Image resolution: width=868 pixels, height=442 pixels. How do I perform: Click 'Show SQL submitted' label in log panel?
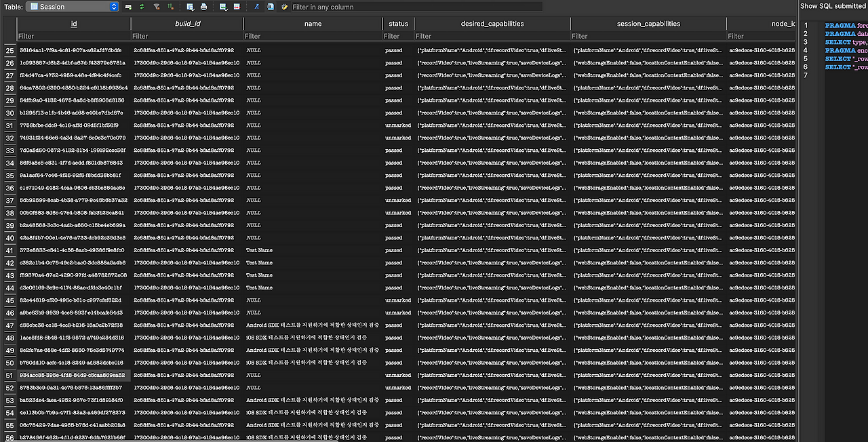point(833,6)
